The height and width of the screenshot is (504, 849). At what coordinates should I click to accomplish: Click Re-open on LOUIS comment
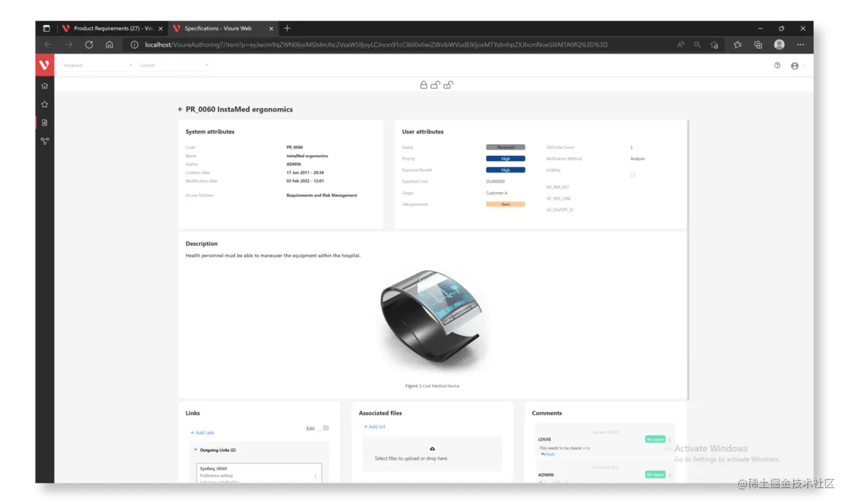(x=655, y=439)
